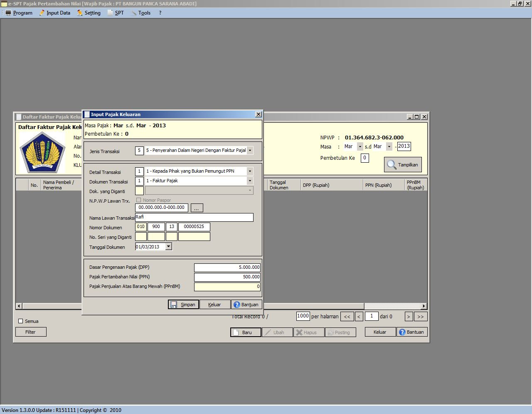Click Bantuan in Input Pajak Keluaran dialog
This screenshot has width=532, height=414.
click(246, 305)
